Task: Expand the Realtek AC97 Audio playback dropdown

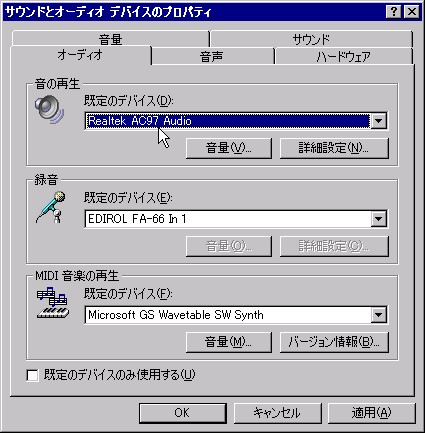Action: [379, 121]
